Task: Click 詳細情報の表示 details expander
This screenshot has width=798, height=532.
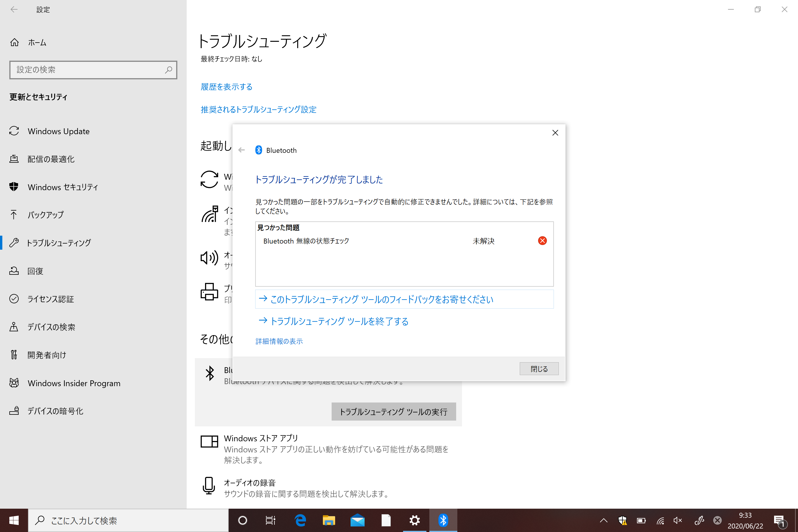Action: coord(279,341)
